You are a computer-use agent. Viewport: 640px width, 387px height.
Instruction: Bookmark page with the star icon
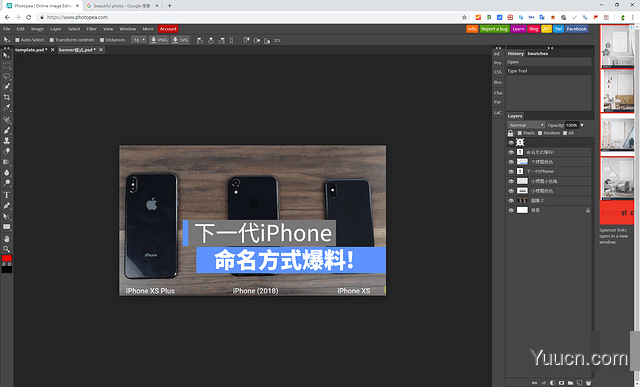(x=464, y=17)
